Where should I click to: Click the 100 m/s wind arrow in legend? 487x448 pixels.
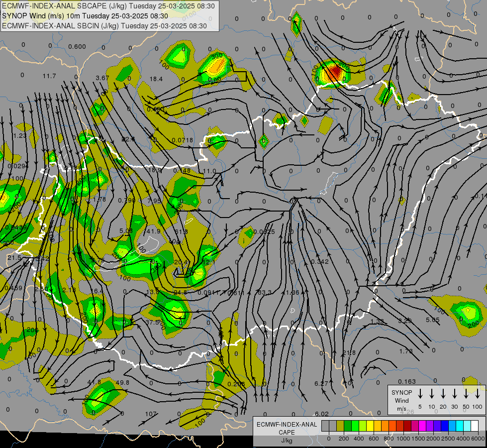pyautogui.click(x=478, y=394)
